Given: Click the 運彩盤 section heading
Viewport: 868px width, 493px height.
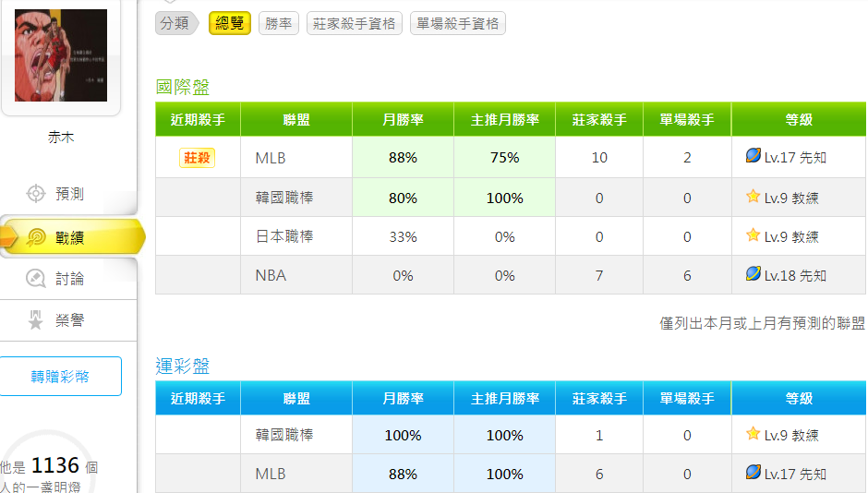Looking at the screenshot, I should (183, 366).
